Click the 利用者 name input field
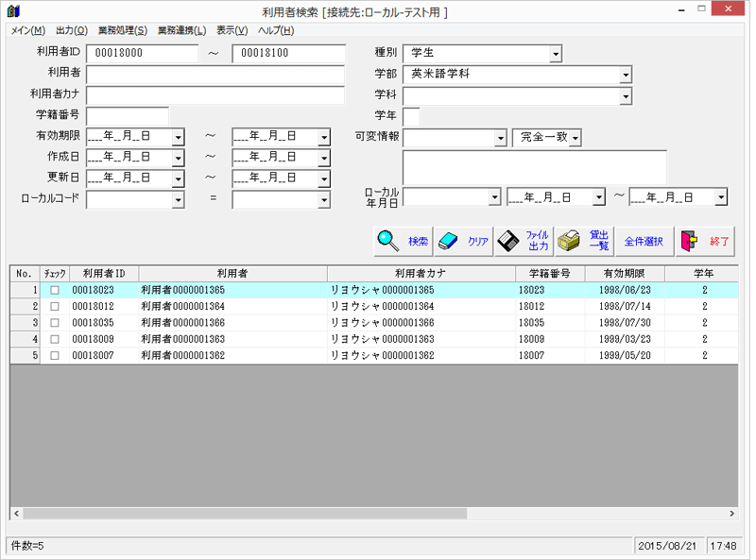Image resolution: width=756 pixels, height=560 pixels. click(215, 75)
